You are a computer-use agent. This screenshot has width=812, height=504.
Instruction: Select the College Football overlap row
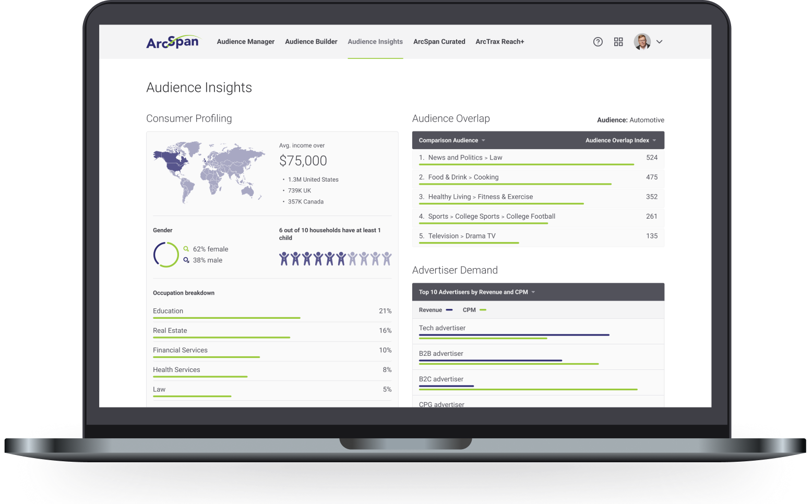pos(538,217)
